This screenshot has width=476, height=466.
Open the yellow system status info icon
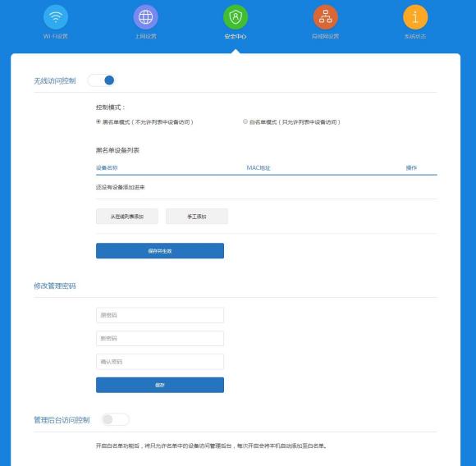tap(415, 17)
